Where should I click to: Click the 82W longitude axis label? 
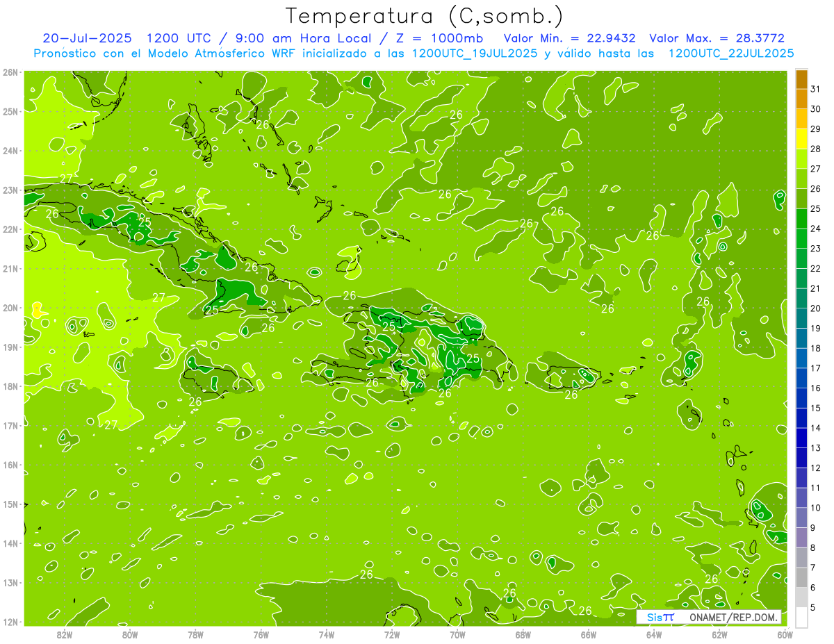coord(64,634)
